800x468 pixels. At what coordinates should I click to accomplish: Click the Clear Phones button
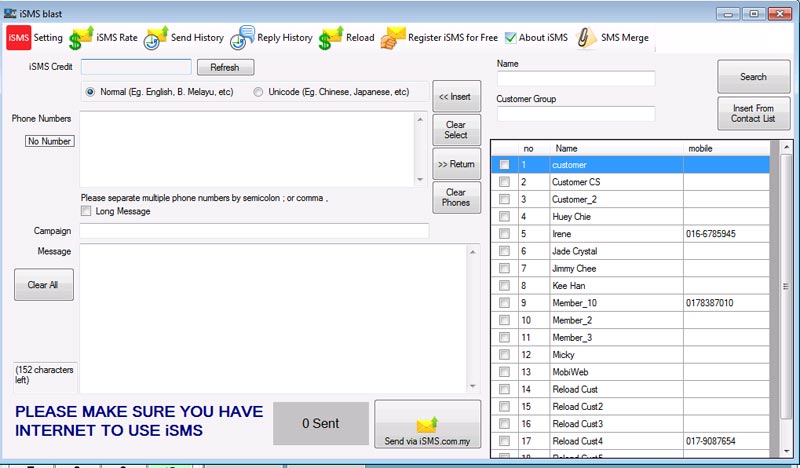pos(456,198)
